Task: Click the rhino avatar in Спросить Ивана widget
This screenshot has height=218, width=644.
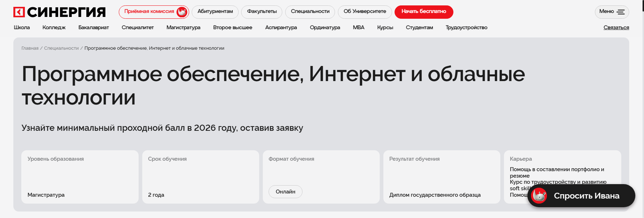Action: point(539,196)
